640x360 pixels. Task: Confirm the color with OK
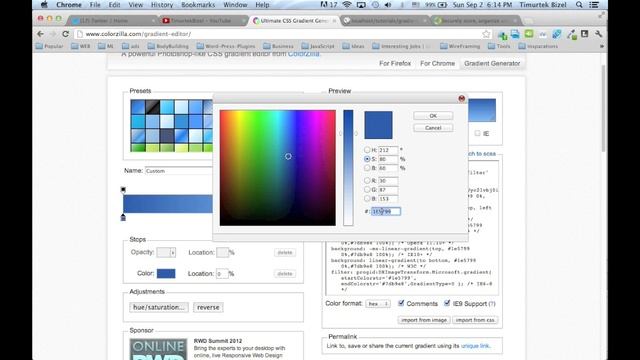[433, 116]
